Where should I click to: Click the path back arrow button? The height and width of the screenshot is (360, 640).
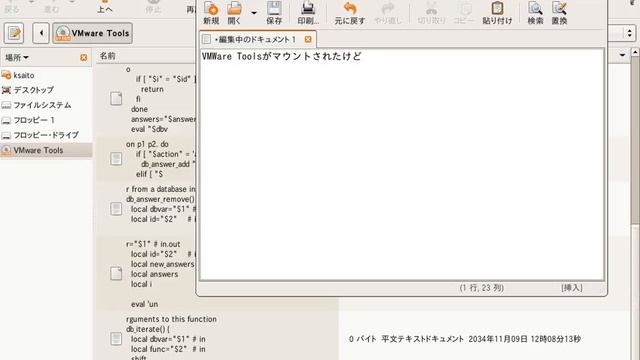pos(41,33)
